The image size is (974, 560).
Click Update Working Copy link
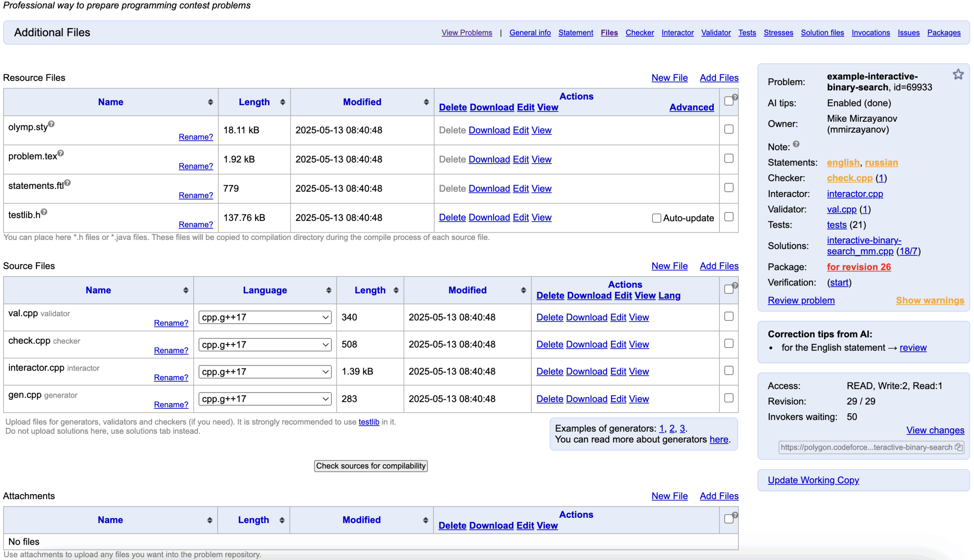pos(813,480)
